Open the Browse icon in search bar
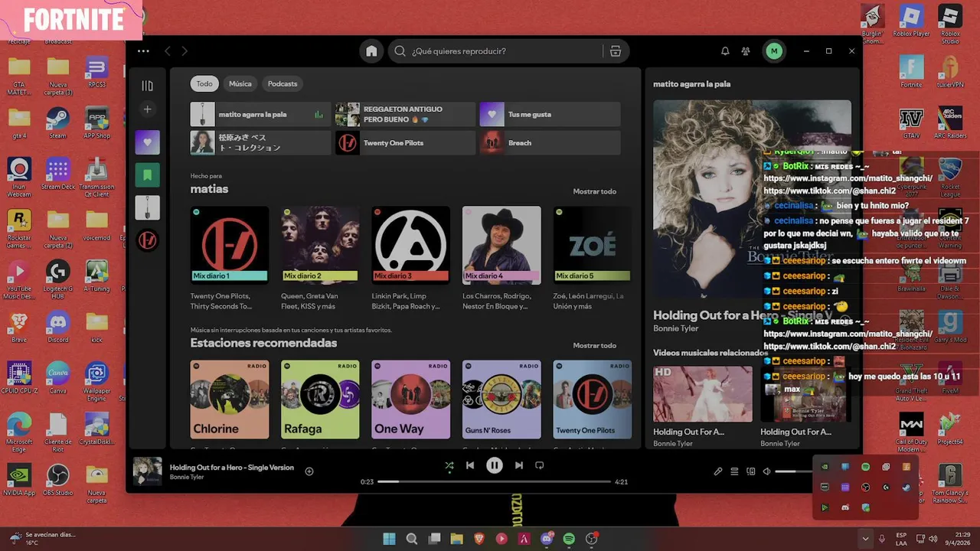 pyautogui.click(x=616, y=51)
